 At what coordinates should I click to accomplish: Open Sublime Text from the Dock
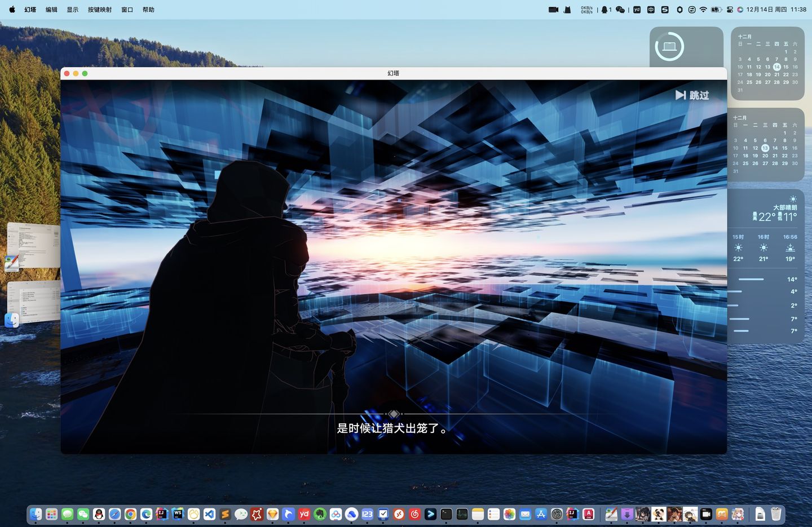[225, 514]
